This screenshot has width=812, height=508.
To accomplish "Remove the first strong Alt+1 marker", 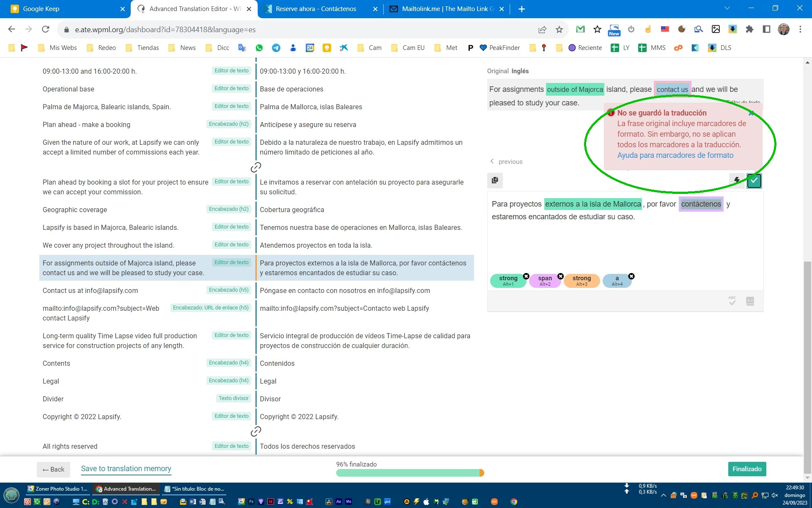I will click(526, 276).
